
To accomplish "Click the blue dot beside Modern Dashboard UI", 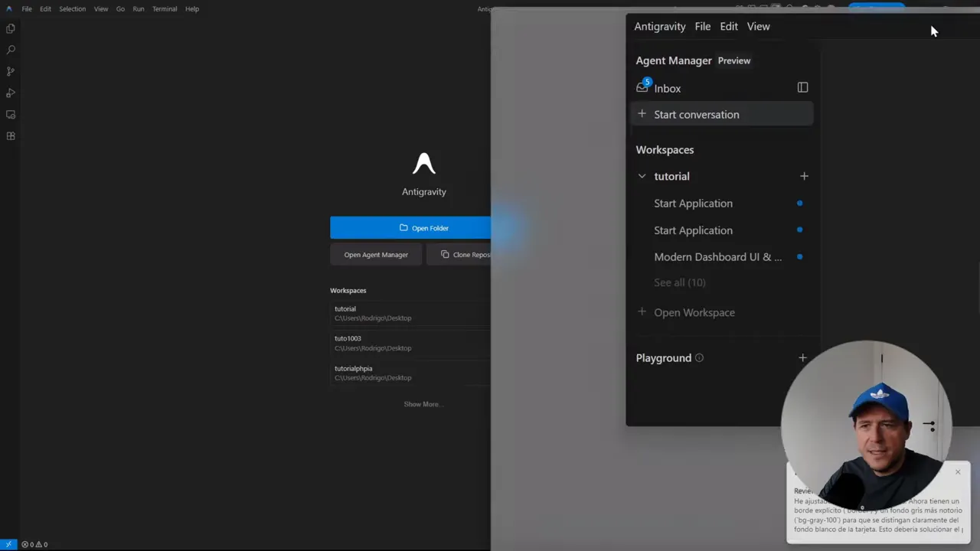I will click(799, 256).
